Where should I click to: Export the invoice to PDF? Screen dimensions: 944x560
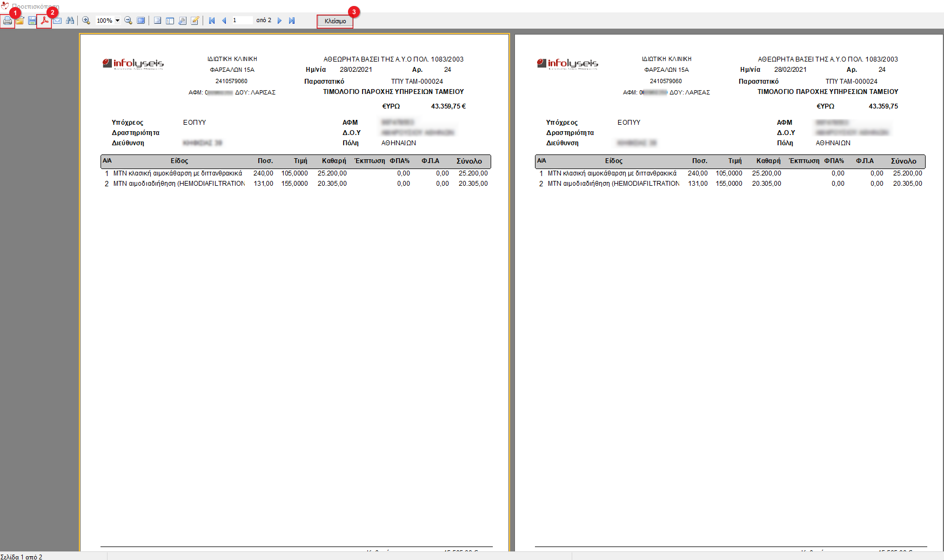click(44, 21)
